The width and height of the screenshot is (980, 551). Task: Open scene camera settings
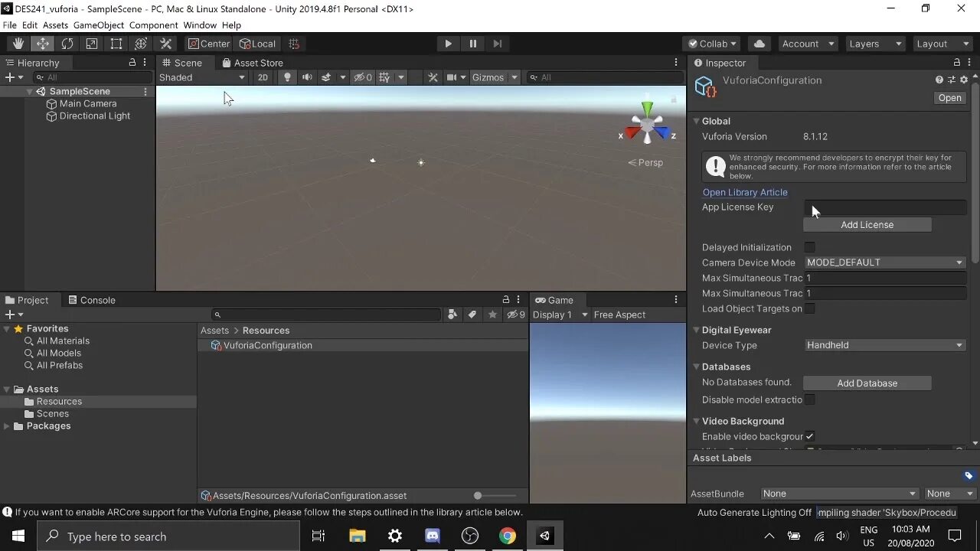coord(452,77)
